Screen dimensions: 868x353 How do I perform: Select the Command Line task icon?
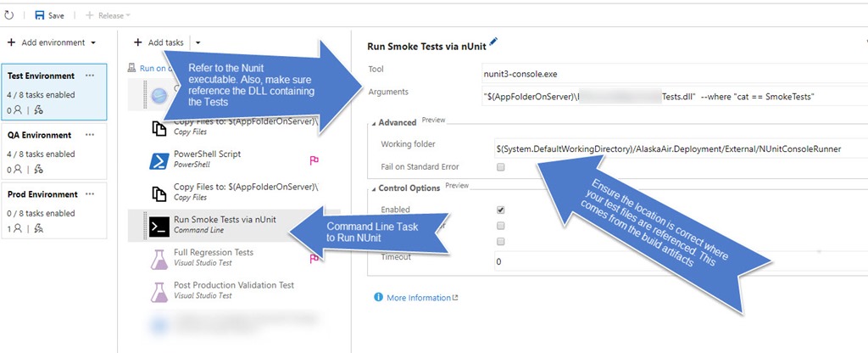pyautogui.click(x=158, y=226)
